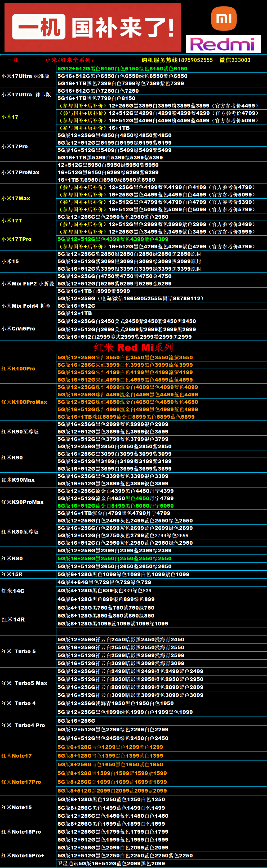Select the orange row '5G版8+512G黑2099白2099蓝2099紫2099'
Viewport: 267px width, 868px height.
162,791
